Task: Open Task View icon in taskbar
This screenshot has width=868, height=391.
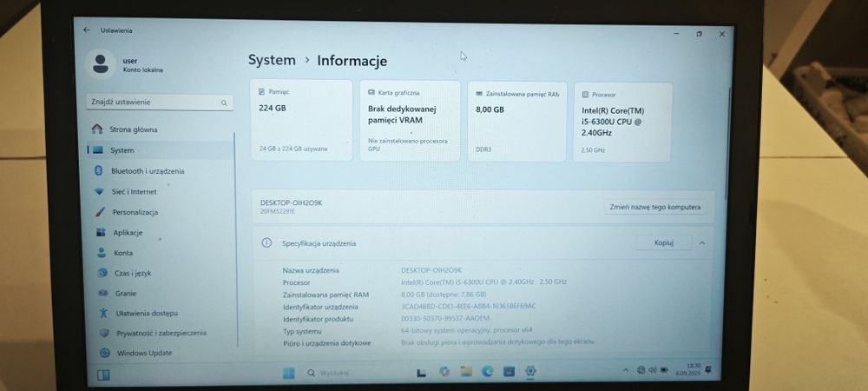Action: [x=422, y=373]
